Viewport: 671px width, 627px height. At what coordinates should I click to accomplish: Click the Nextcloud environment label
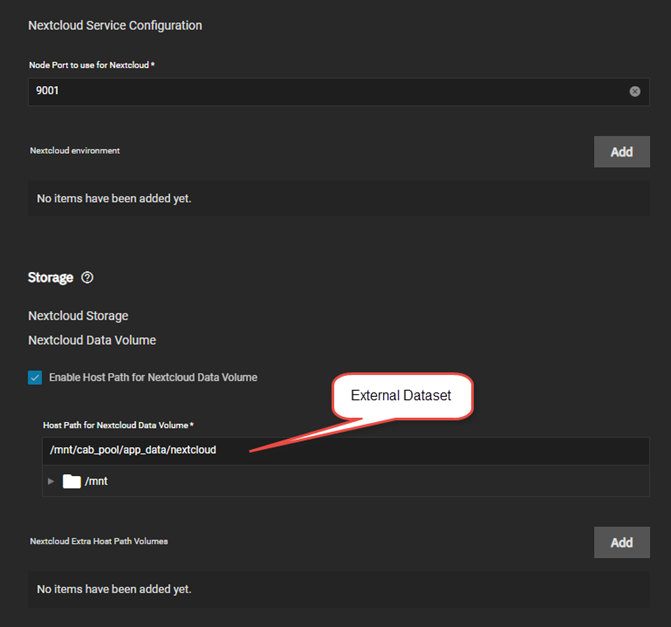point(75,151)
